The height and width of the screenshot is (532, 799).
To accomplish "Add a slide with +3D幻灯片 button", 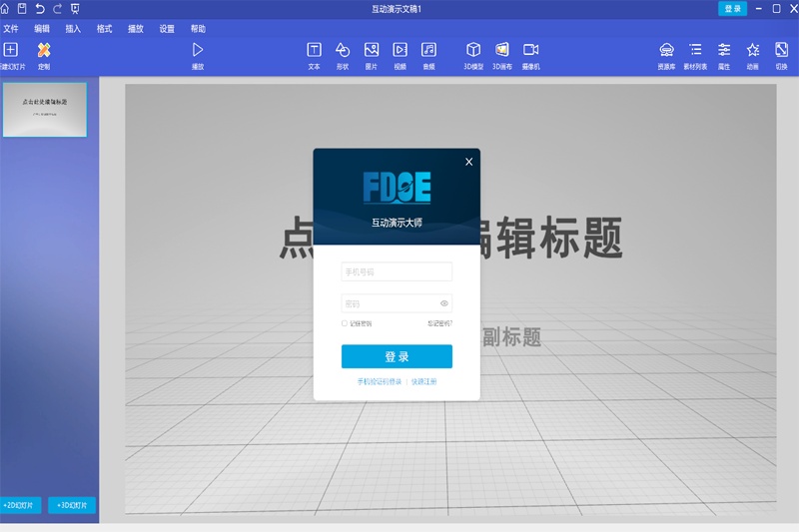I will tap(72, 505).
